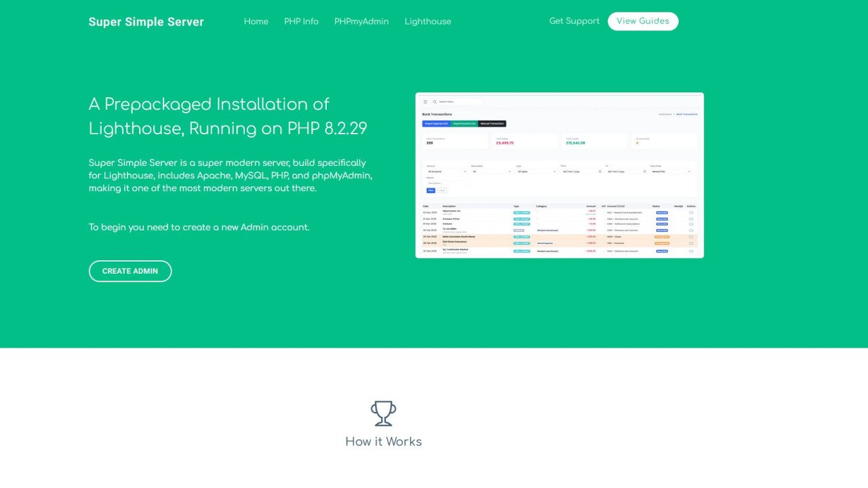
Task: Open the PHP Info page
Action: (301, 22)
